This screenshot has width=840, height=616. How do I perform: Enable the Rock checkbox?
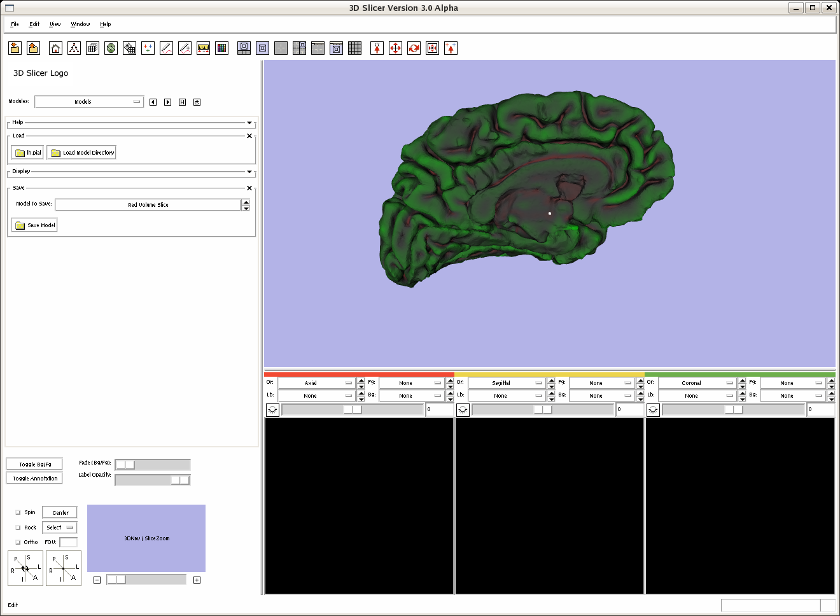pyautogui.click(x=18, y=528)
